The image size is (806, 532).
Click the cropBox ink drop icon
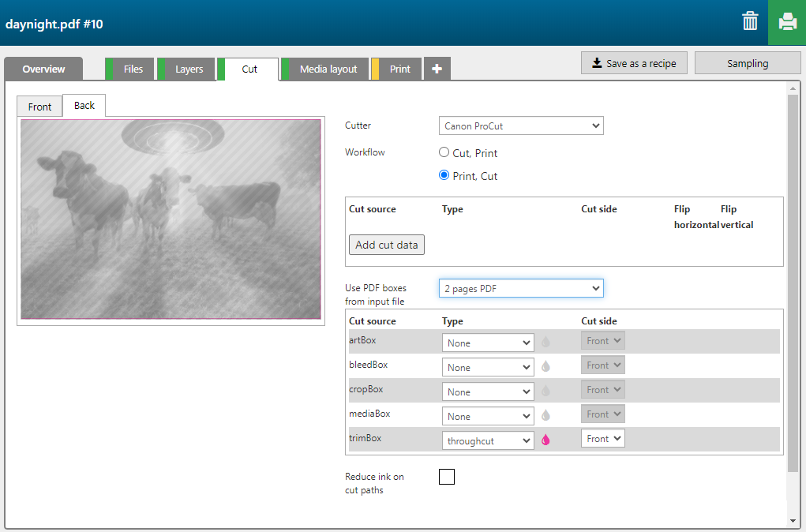(545, 392)
